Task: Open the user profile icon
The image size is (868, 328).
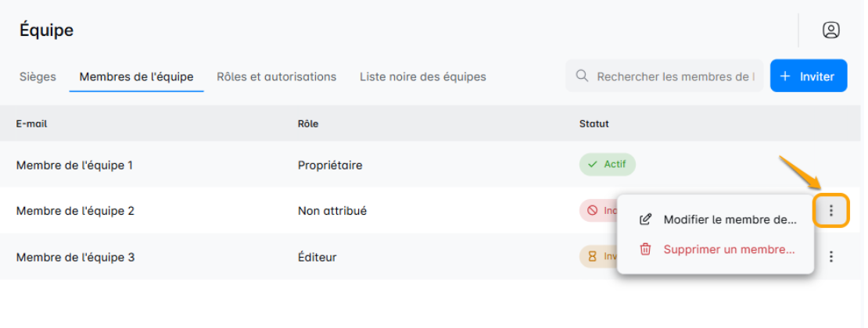Action: pos(830,30)
